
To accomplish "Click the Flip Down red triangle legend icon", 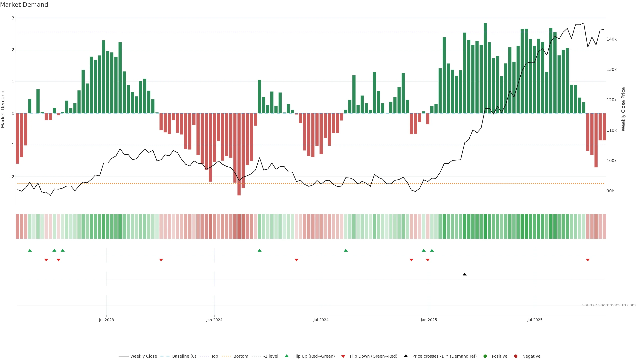I will tap(343, 356).
